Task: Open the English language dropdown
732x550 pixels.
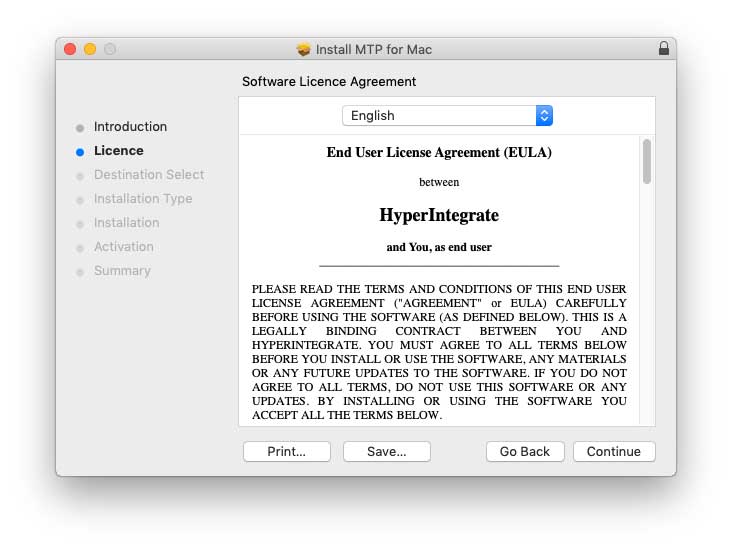Action: click(447, 115)
